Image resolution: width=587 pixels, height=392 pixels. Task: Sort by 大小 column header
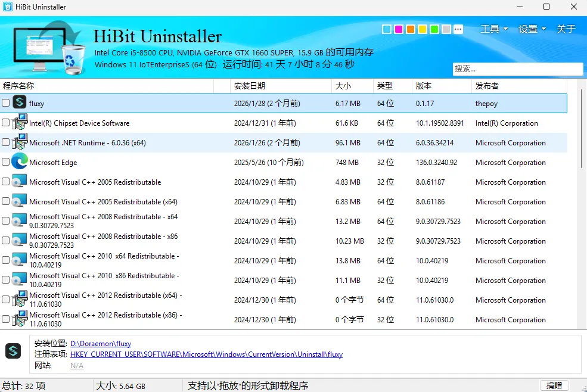[x=352, y=86]
